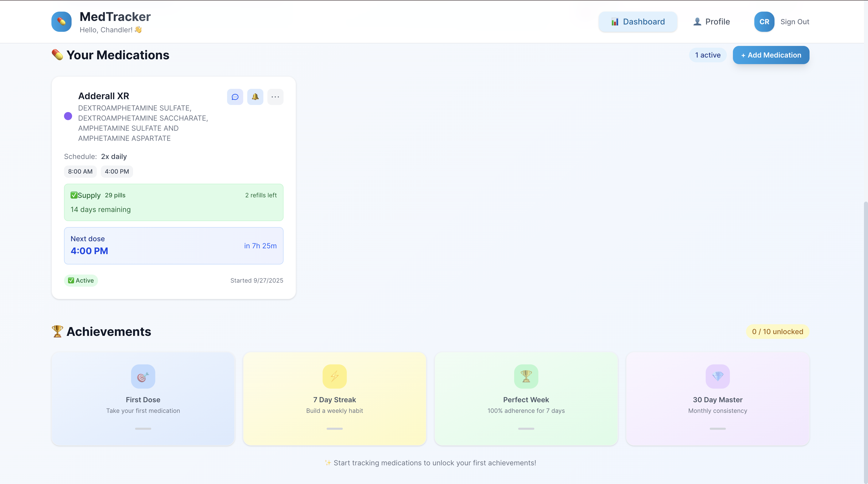Open the Profile tab
The width and height of the screenshot is (868, 484).
(x=711, y=22)
